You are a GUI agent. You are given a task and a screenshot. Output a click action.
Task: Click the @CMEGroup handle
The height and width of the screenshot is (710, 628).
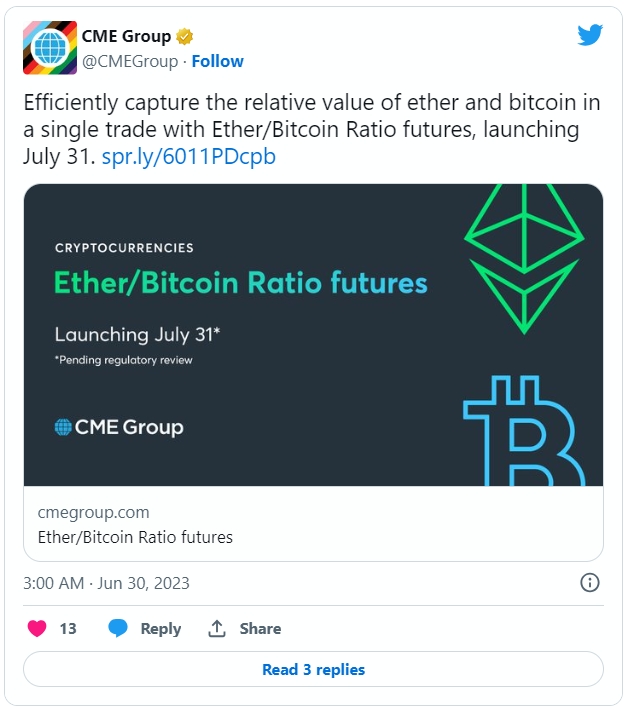click(x=128, y=61)
